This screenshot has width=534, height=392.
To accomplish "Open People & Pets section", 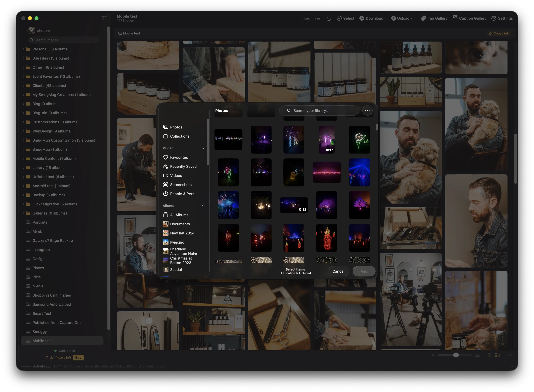I will (182, 194).
